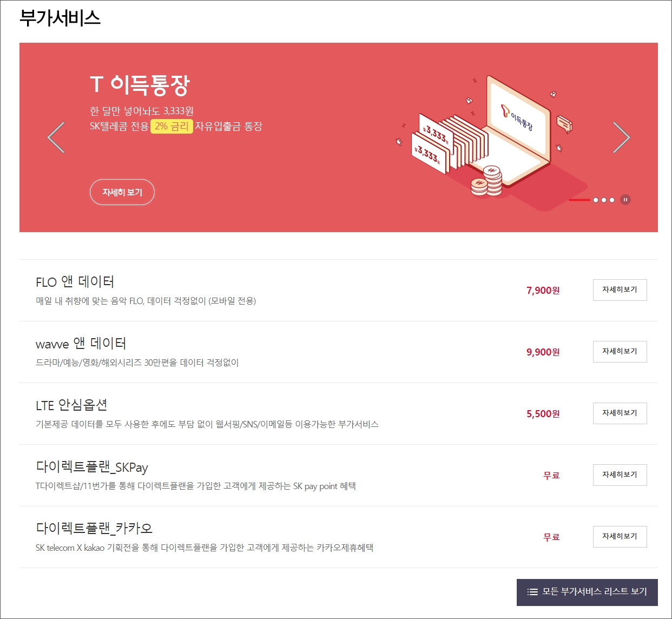View details for FLO 앤 데이터
Screen dimensions: 672x619
click(620, 290)
